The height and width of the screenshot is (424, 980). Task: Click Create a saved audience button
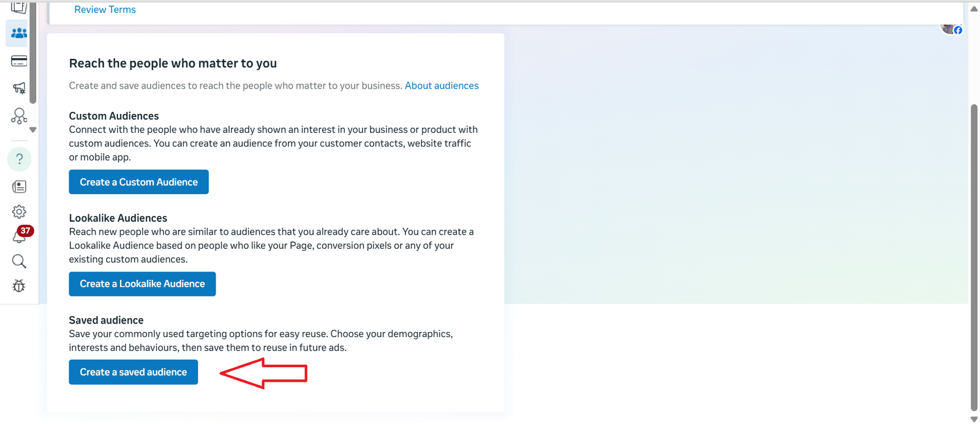coord(134,372)
